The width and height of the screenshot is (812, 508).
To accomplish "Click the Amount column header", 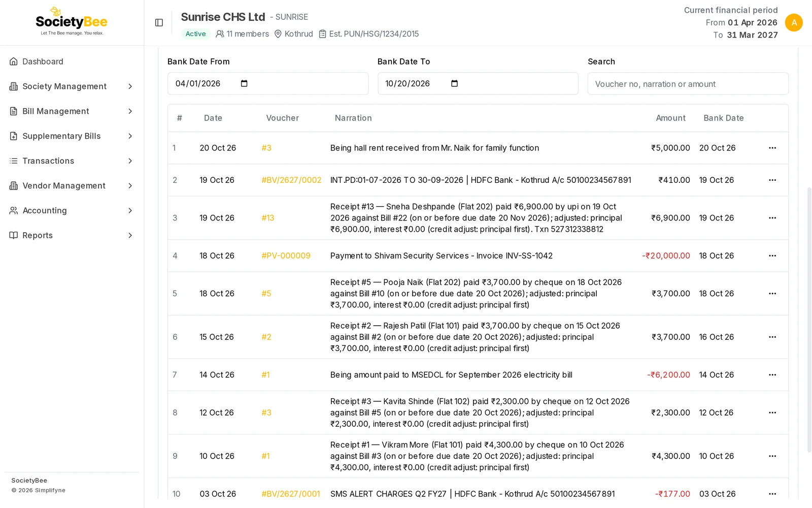I will pyautogui.click(x=670, y=118).
